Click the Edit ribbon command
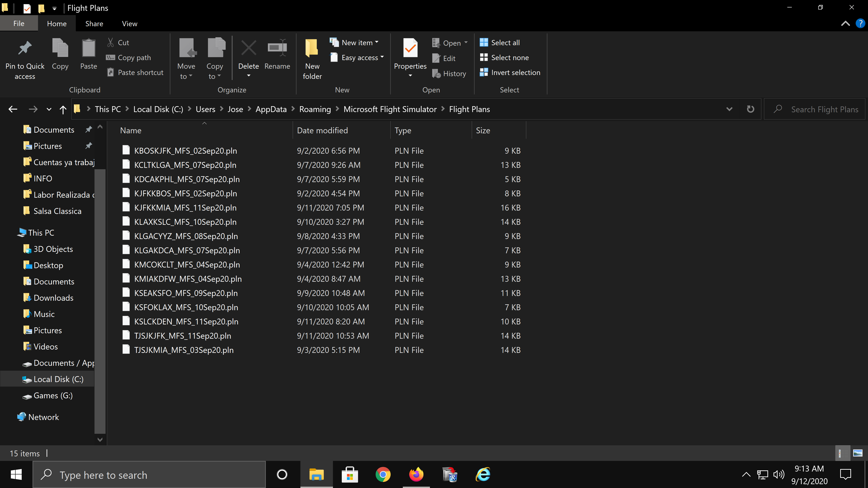868x488 pixels. pos(444,58)
